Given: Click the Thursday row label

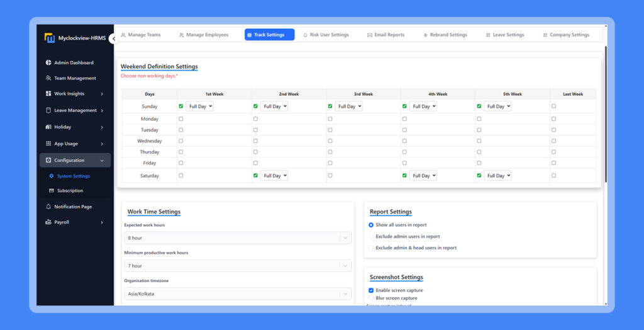Looking at the screenshot, I should pyautogui.click(x=150, y=152).
